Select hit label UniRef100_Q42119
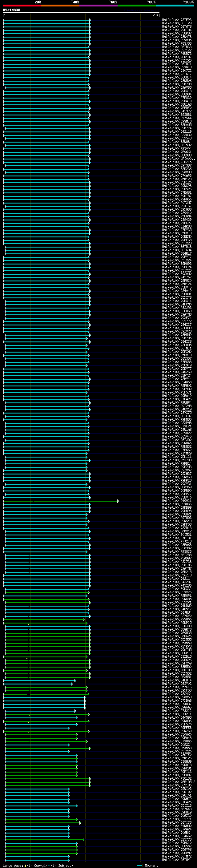 [177, 132]
